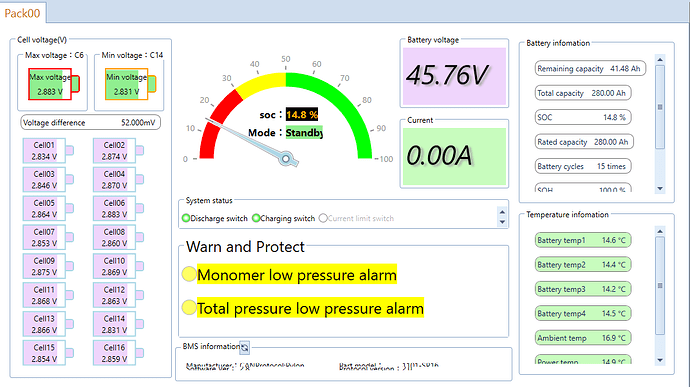This screenshot has height=387, width=690.
Task: Select the Cell13 battery icon
Action: (x=48, y=324)
